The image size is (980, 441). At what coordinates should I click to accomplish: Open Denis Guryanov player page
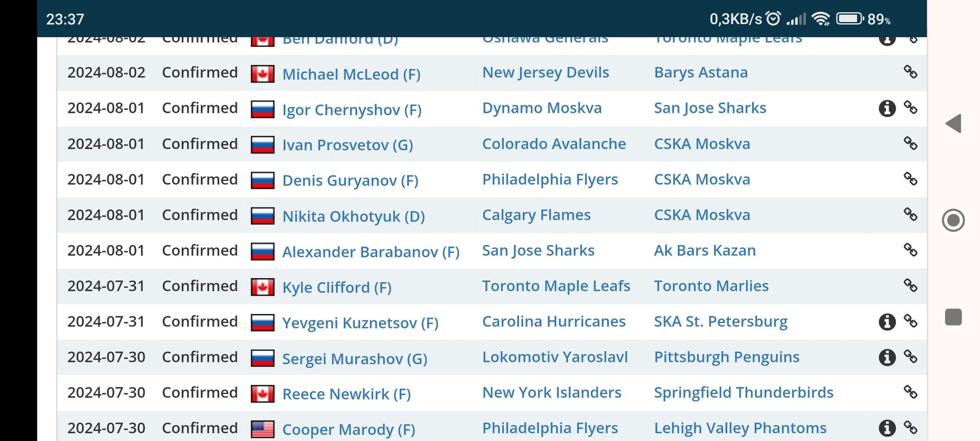click(x=350, y=181)
